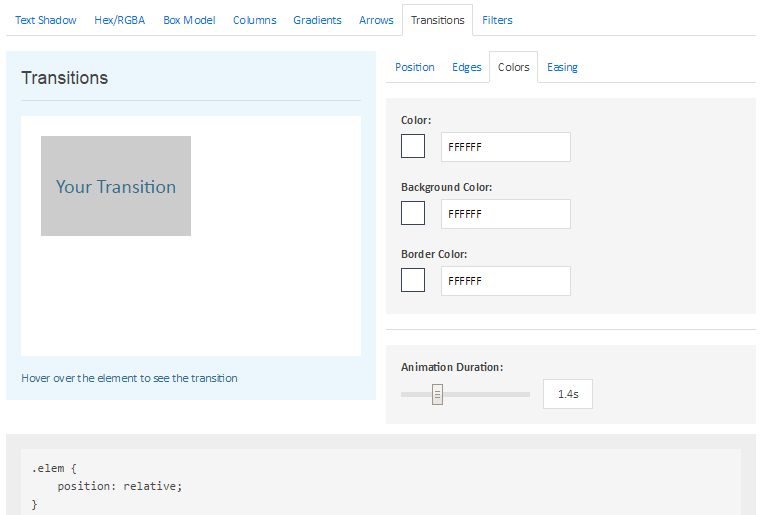Click the 'Hover over the element' hint text
Screen dimensions: 761x515
[x=129, y=378]
